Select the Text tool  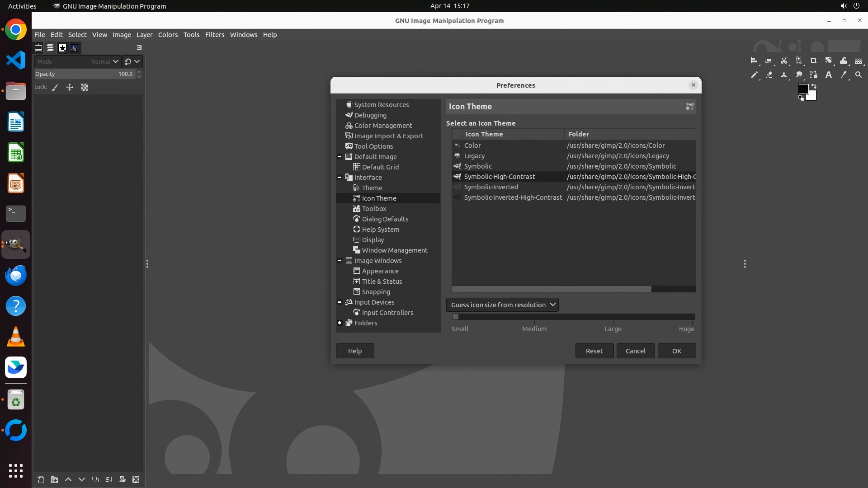click(829, 75)
